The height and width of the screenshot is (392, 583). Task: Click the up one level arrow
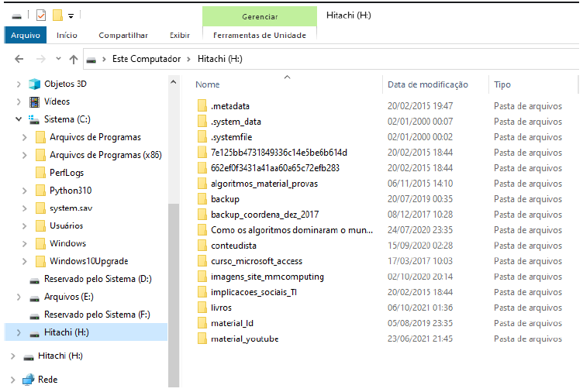(x=74, y=60)
